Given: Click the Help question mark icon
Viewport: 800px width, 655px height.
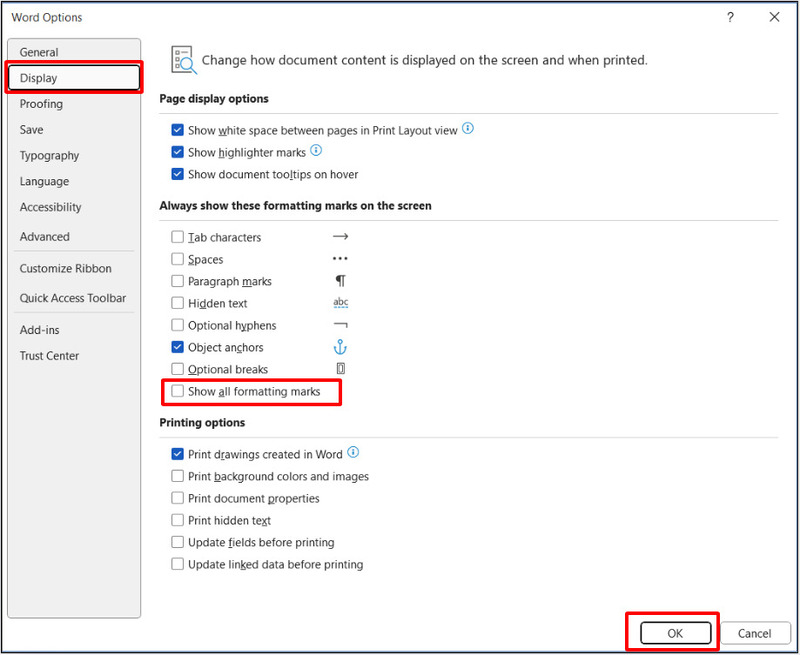Looking at the screenshot, I should 731,17.
